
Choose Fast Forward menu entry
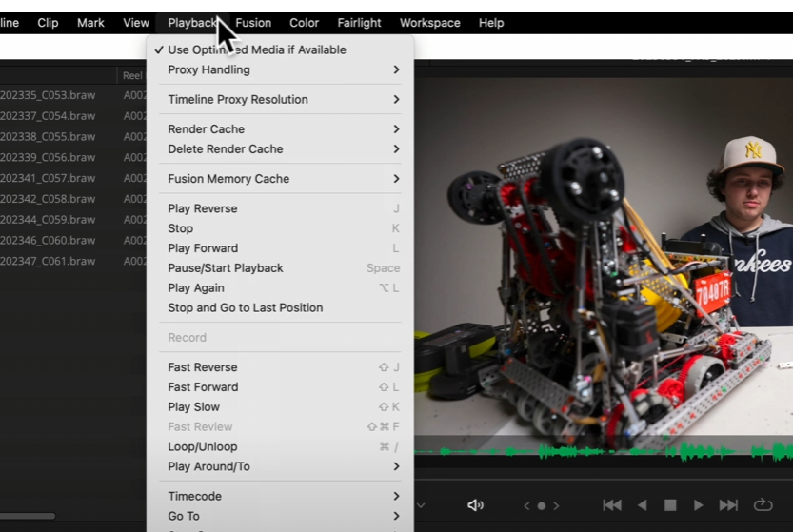click(x=280, y=387)
